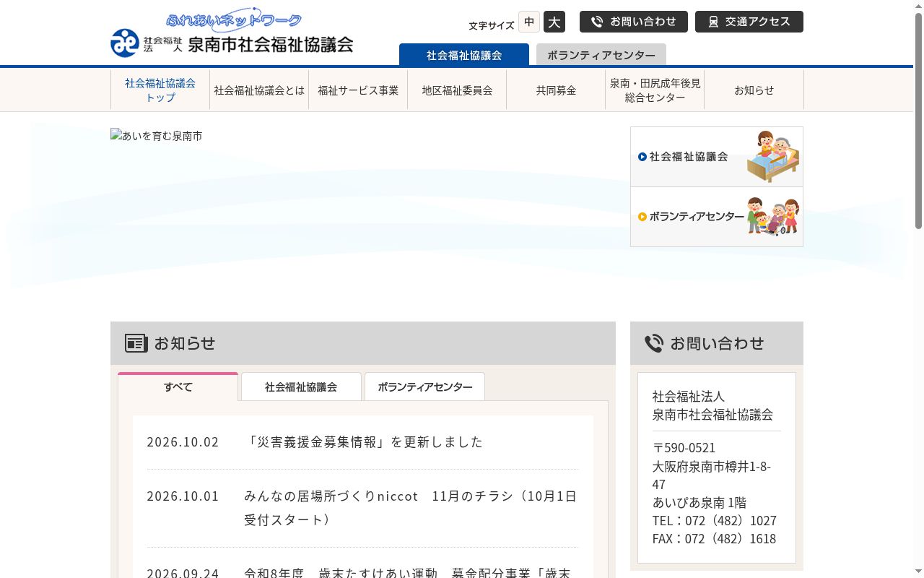Click the TEL：072（482）1027 text
The width and height of the screenshot is (924, 578).
point(715,520)
